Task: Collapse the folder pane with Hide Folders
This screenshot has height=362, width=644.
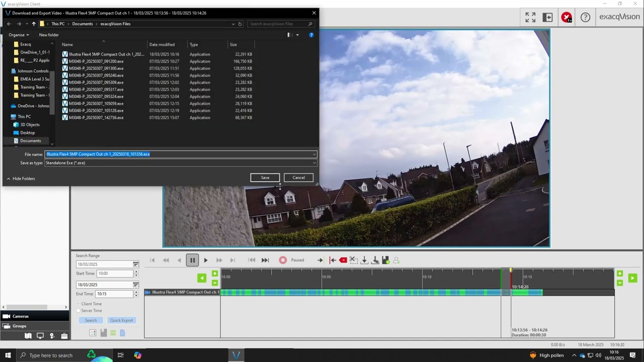Action: tap(21, 178)
